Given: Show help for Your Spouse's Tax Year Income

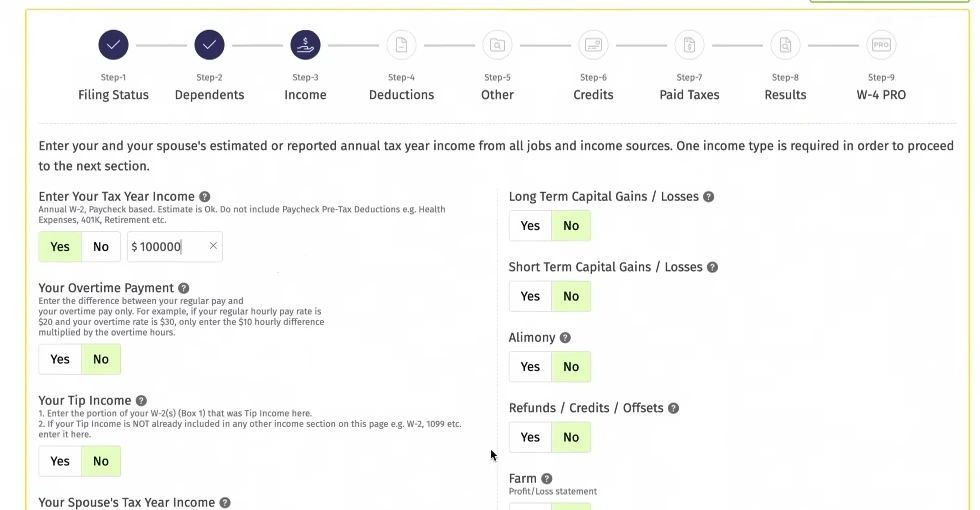Looking at the screenshot, I should 225,502.
